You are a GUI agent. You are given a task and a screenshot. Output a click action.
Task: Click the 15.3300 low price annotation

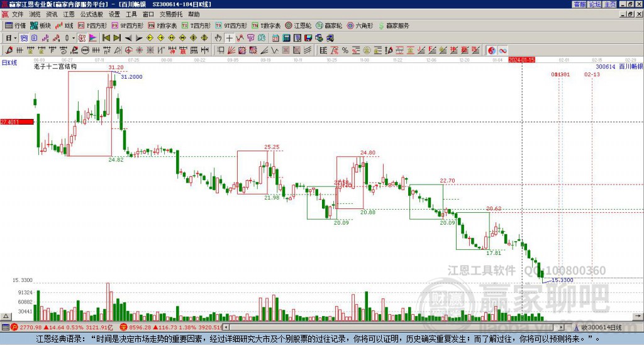click(x=562, y=280)
